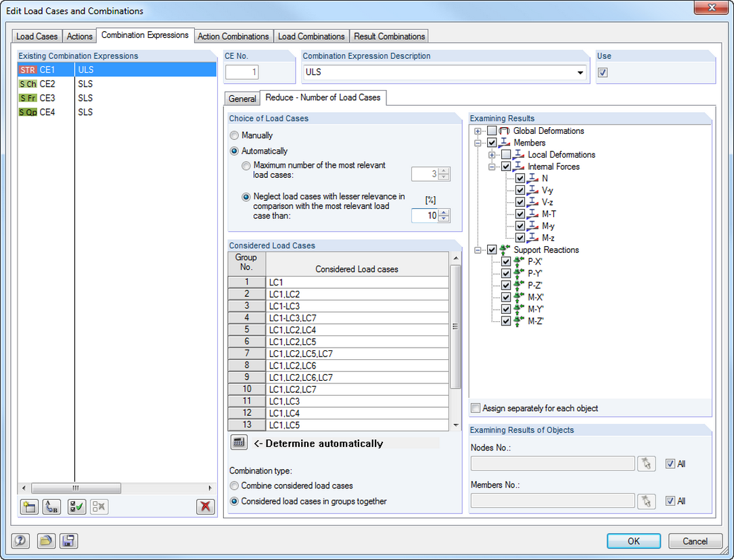Click the STR badge of CE1

point(28,70)
